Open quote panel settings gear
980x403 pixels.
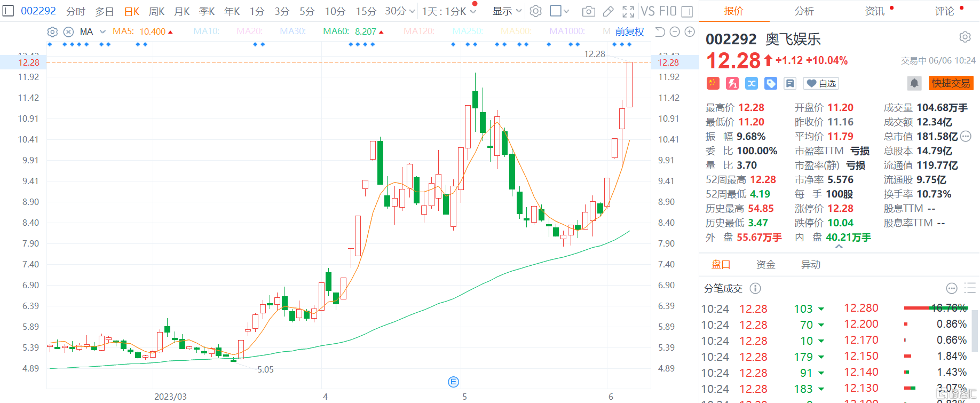(x=965, y=37)
